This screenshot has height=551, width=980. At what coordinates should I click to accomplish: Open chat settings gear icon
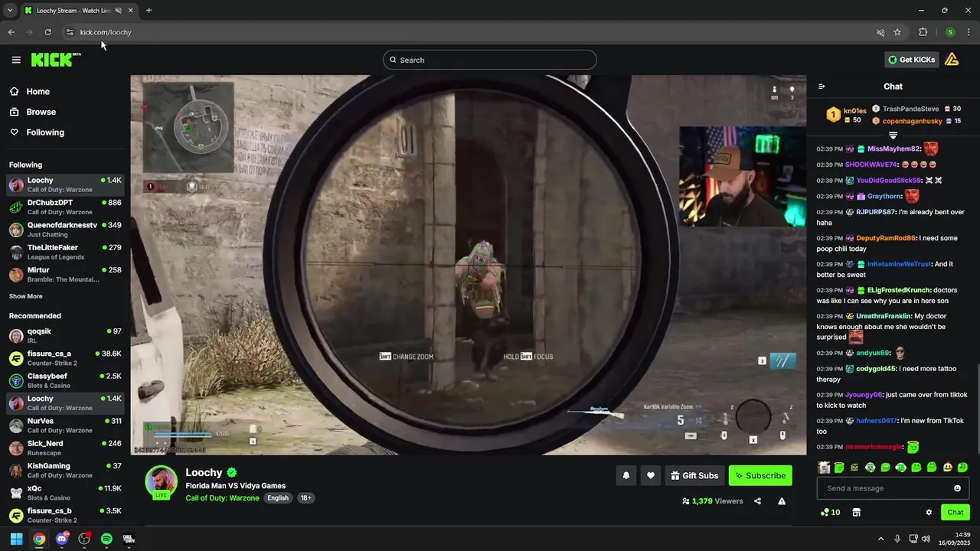tap(929, 512)
